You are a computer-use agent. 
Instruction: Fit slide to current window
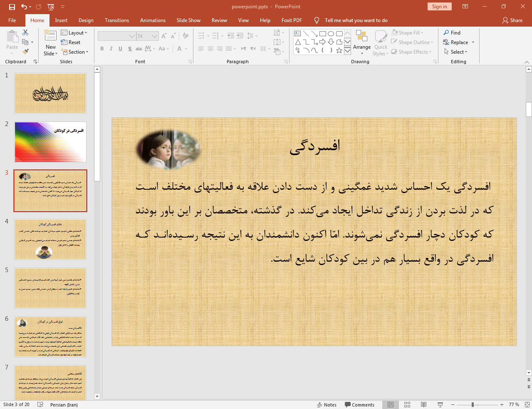tap(527, 404)
